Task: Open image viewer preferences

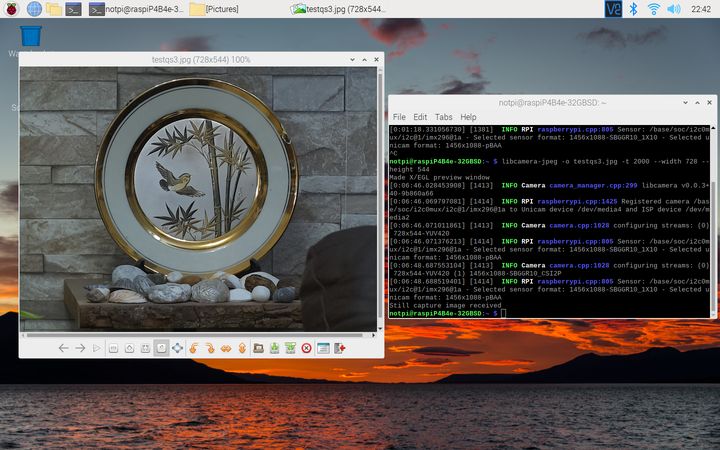Action: (x=323, y=349)
